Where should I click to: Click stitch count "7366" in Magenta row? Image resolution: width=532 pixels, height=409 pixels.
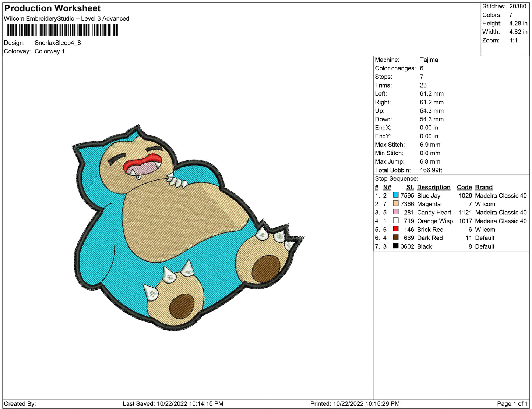[408, 204]
